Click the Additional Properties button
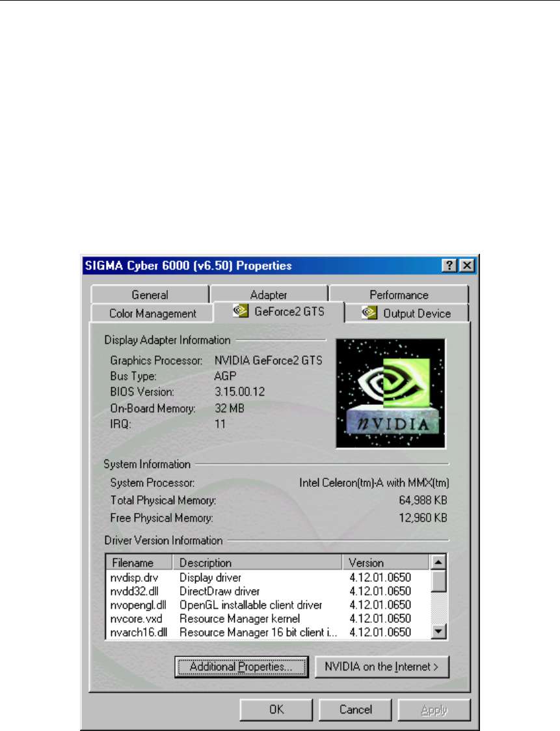 pyautogui.click(x=241, y=667)
